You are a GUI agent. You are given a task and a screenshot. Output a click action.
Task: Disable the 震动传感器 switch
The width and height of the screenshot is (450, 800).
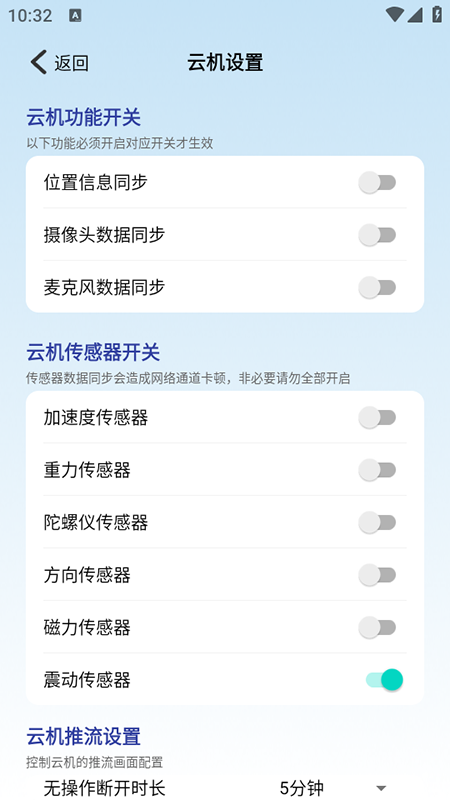point(384,680)
